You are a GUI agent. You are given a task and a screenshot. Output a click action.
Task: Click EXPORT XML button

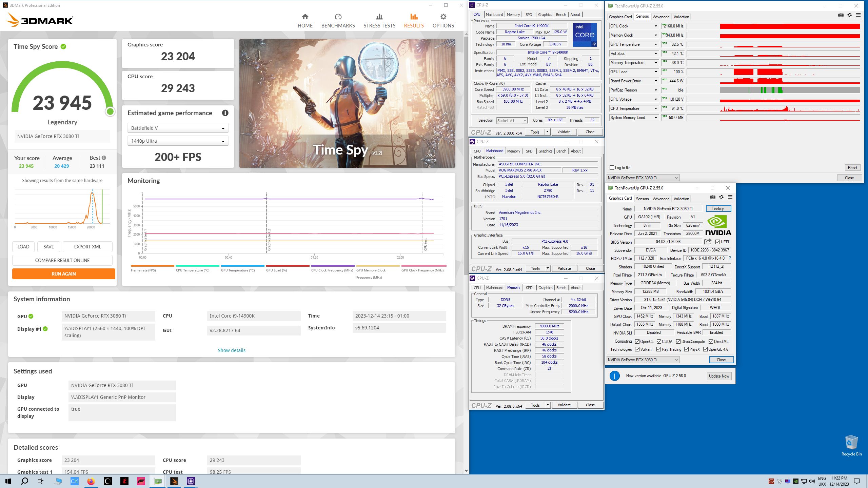tap(87, 247)
